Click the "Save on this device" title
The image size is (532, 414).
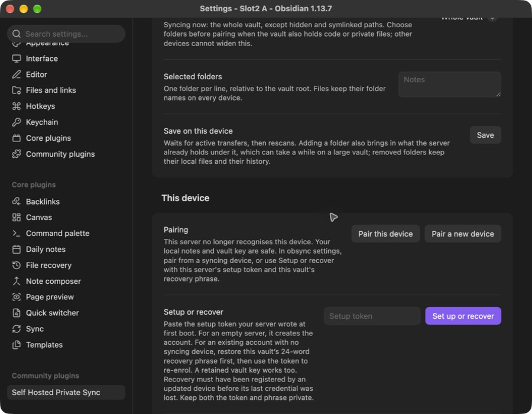click(198, 131)
